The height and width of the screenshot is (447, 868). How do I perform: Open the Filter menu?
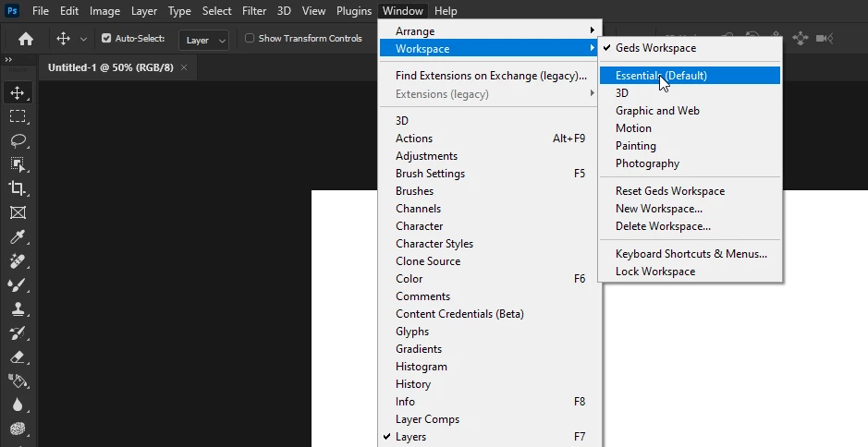[x=254, y=11]
